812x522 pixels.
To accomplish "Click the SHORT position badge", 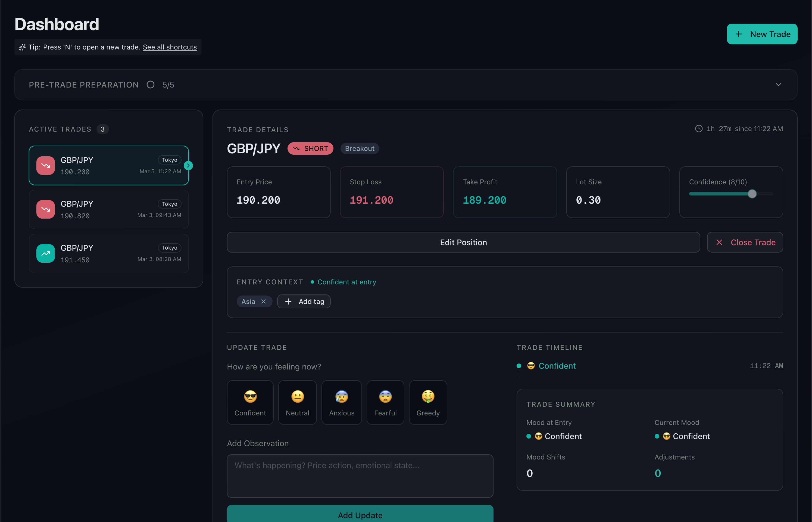I will click(310, 148).
